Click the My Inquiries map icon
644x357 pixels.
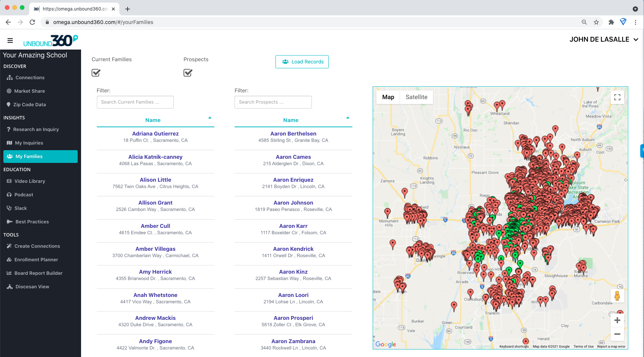coord(9,143)
